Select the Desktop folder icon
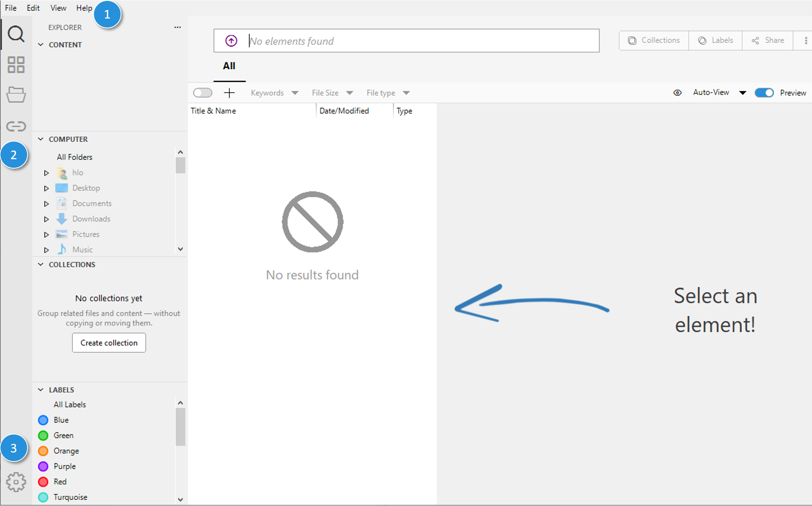The image size is (812, 506). 62,188
